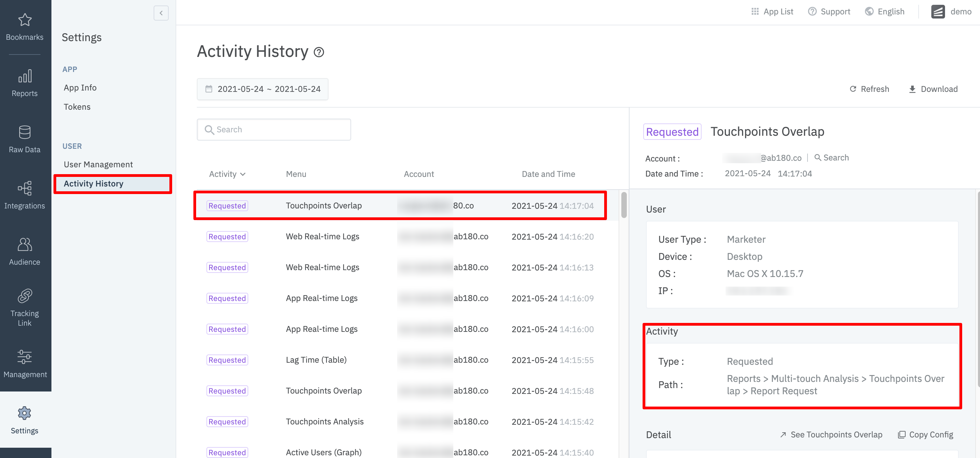Click the Account column header
980x458 pixels.
point(418,174)
